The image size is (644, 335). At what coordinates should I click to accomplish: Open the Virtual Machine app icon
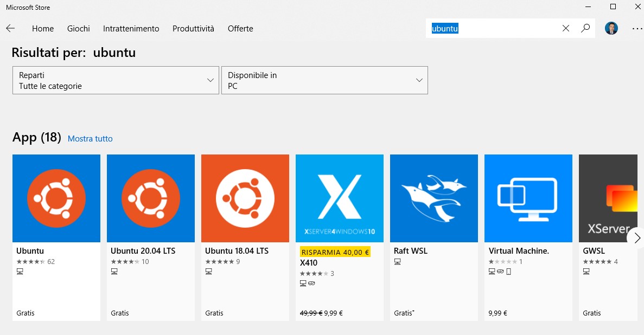[528, 198]
